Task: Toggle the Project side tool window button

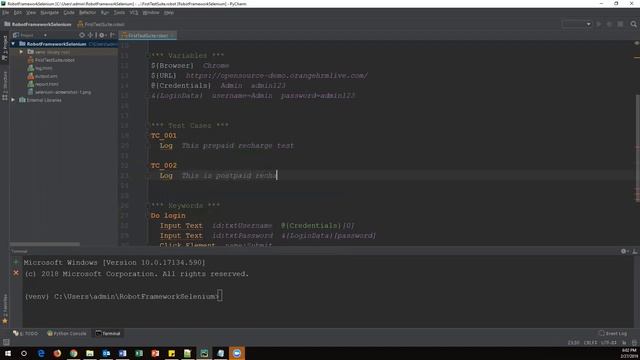Action: coord(5,48)
